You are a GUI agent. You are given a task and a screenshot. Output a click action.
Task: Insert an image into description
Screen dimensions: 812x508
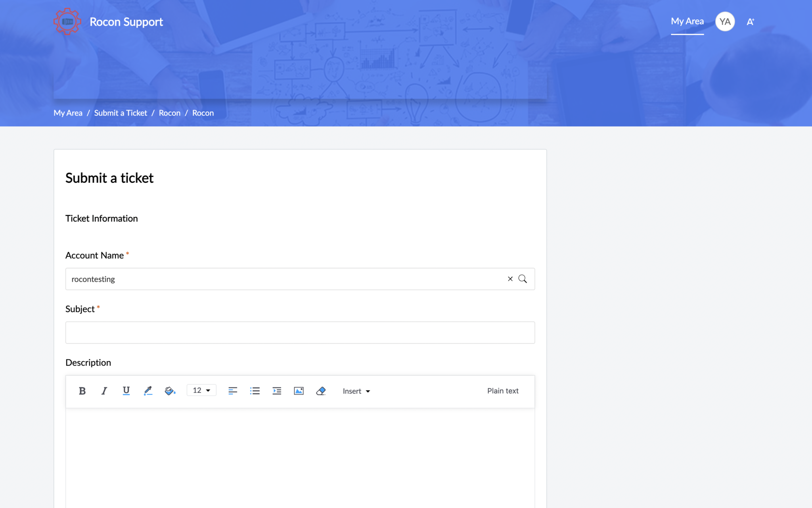tap(299, 391)
